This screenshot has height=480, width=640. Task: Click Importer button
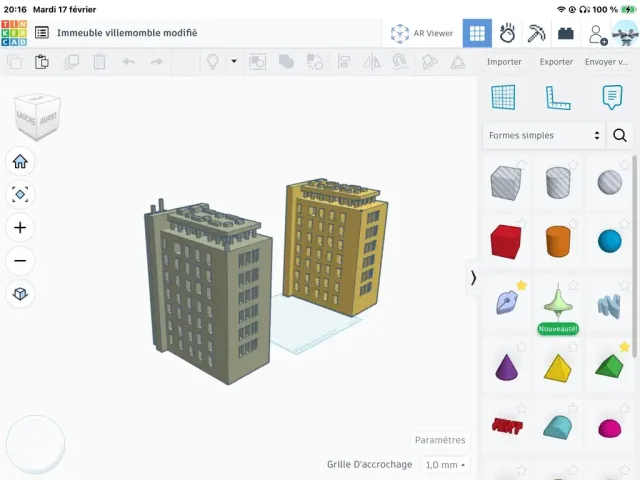tap(504, 62)
